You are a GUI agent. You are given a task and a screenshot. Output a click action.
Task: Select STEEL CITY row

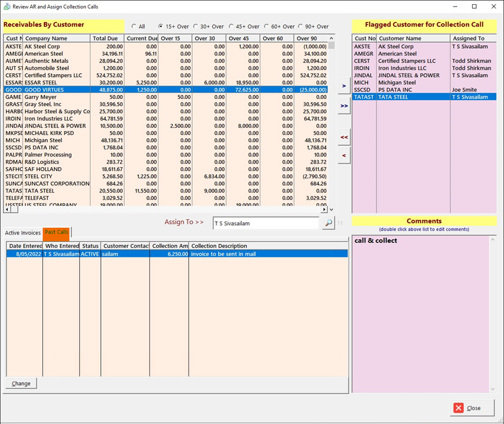click(166, 177)
